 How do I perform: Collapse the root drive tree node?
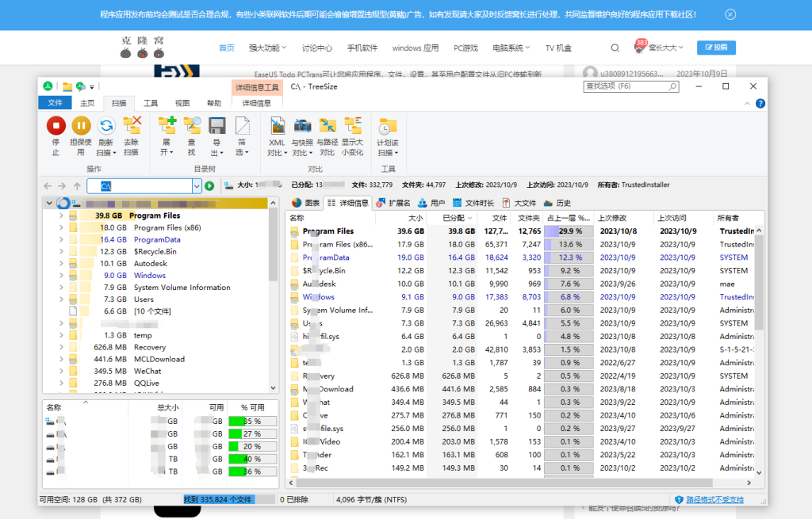49,203
